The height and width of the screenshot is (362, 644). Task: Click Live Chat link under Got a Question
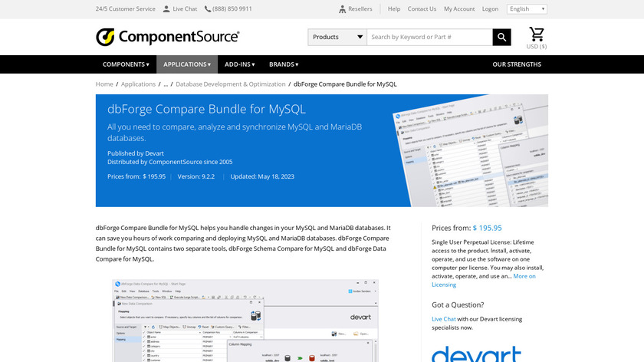tap(444, 319)
